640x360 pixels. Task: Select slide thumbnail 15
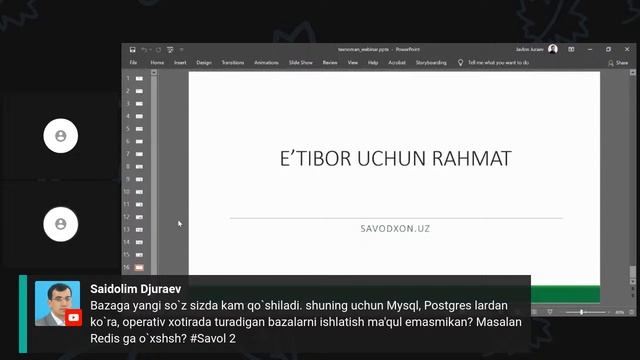click(x=139, y=255)
